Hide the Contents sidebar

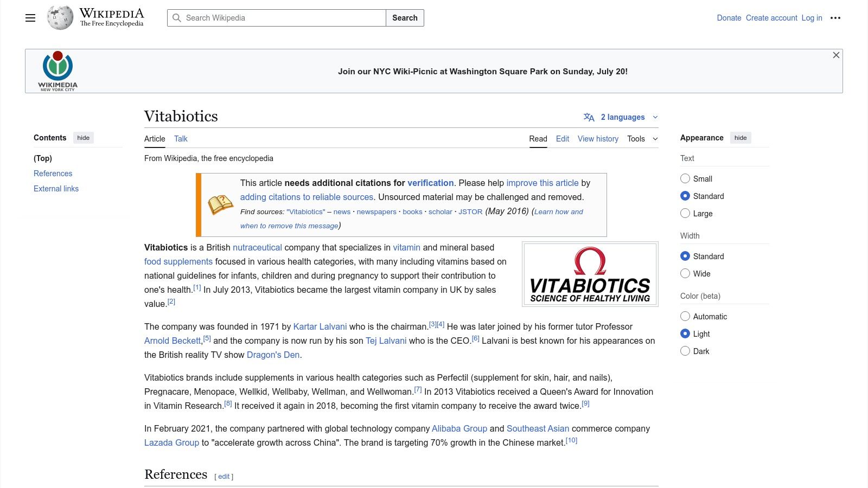pos(84,138)
